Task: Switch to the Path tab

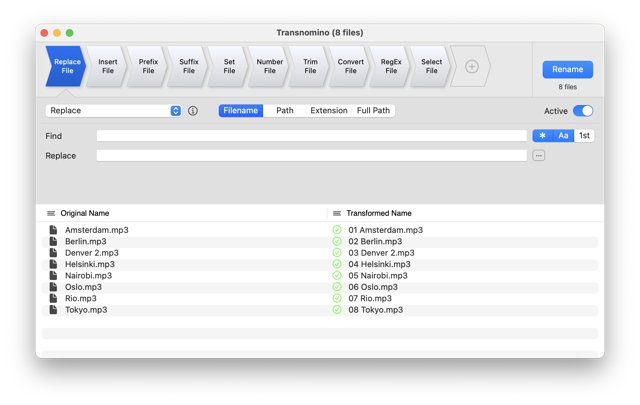Action: pyautogui.click(x=284, y=111)
